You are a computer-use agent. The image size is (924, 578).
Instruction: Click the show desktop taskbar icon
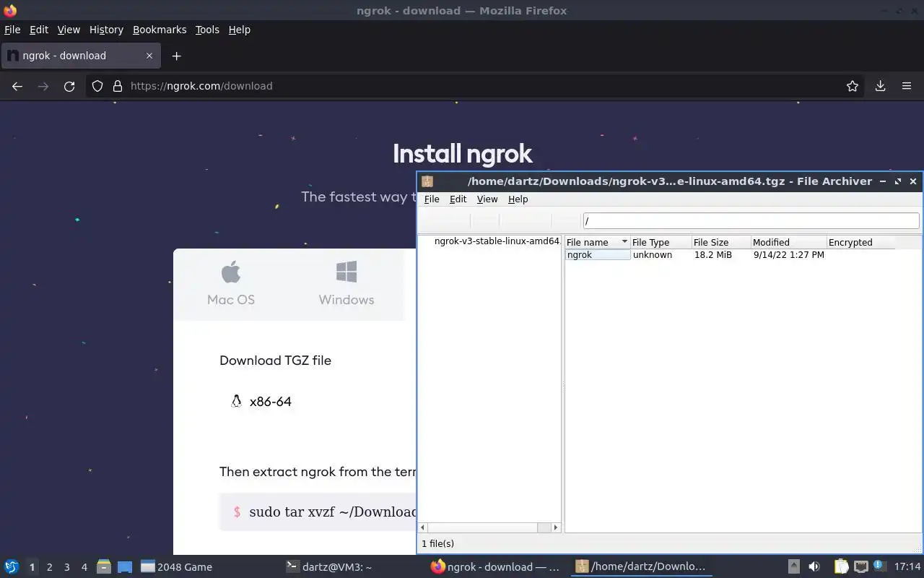point(124,567)
